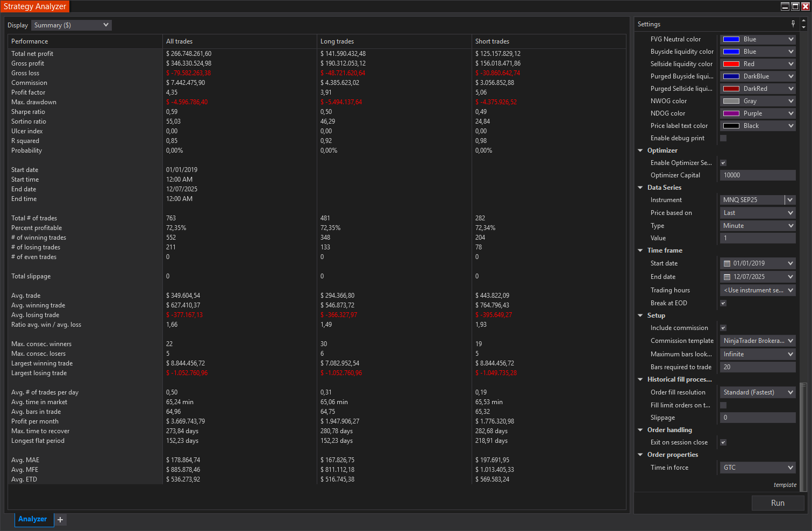
Task: Pin the Settings panel
Action: click(793, 24)
